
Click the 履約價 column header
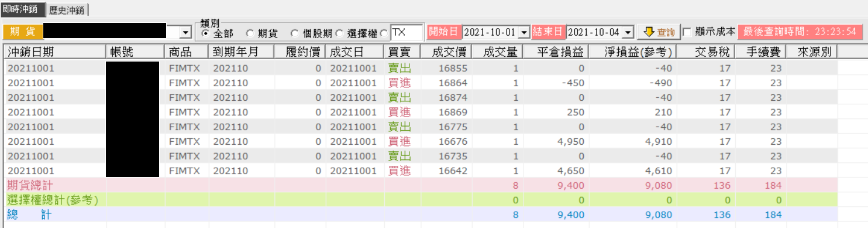pyautogui.click(x=299, y=52)
